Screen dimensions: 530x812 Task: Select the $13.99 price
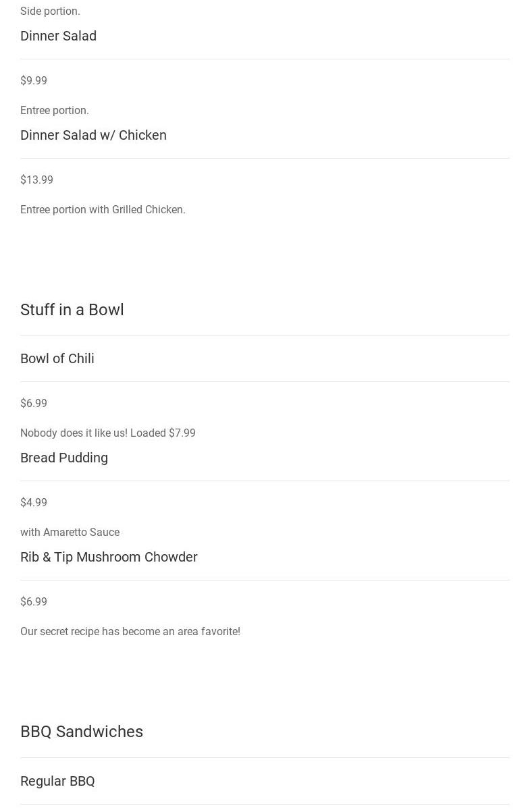(36, 180)
